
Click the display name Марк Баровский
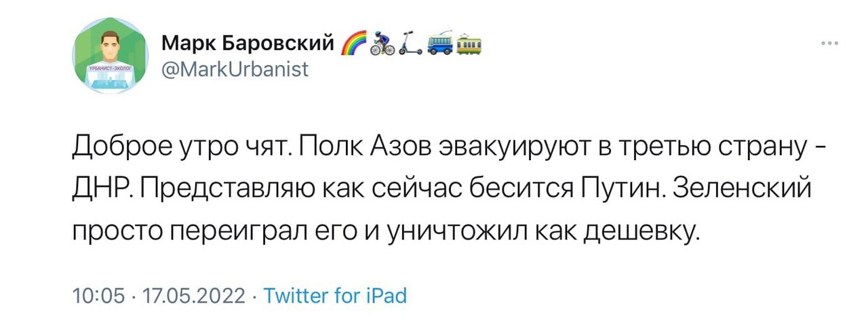click(x=248, y=45)
